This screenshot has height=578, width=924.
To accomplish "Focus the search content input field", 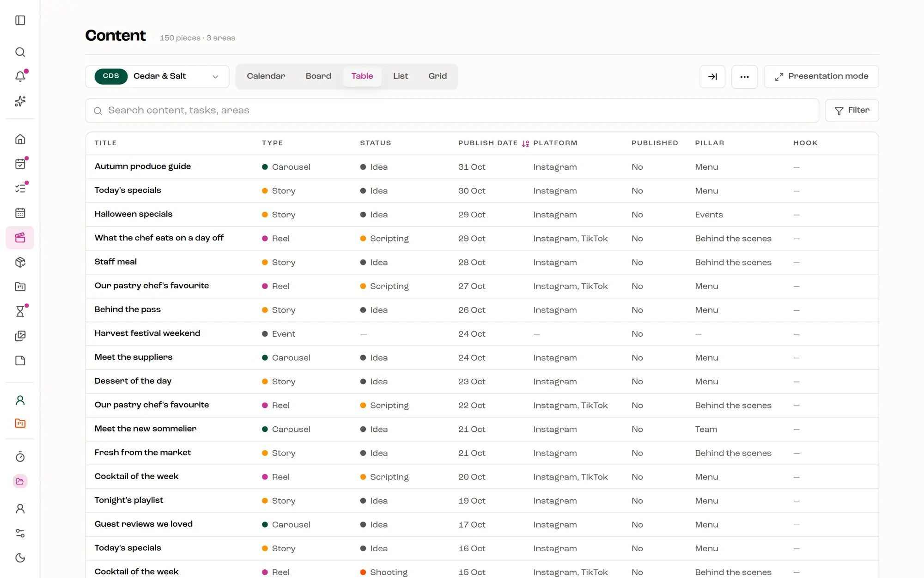I will pos(452,111).
